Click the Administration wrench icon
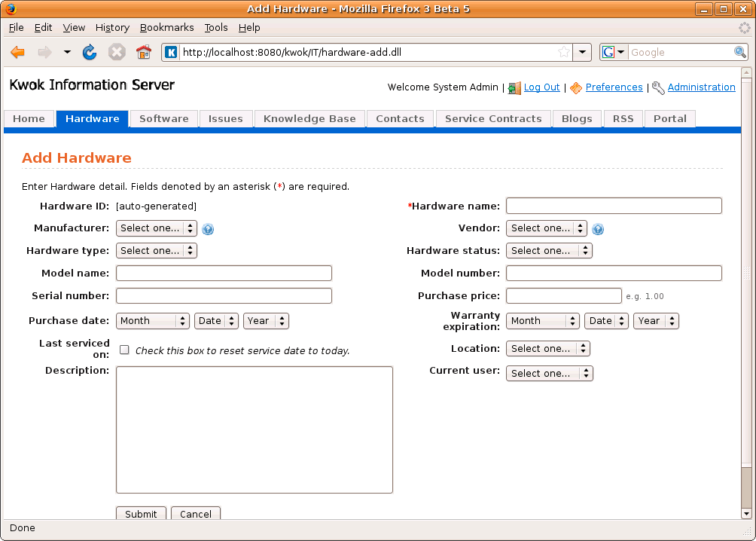The image size is (756, 541). coord(658,88)
